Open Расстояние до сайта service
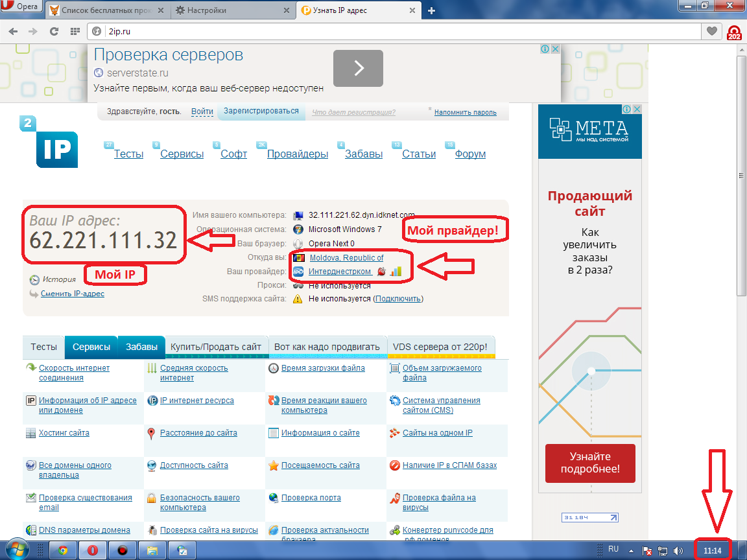 coord(198,433)
